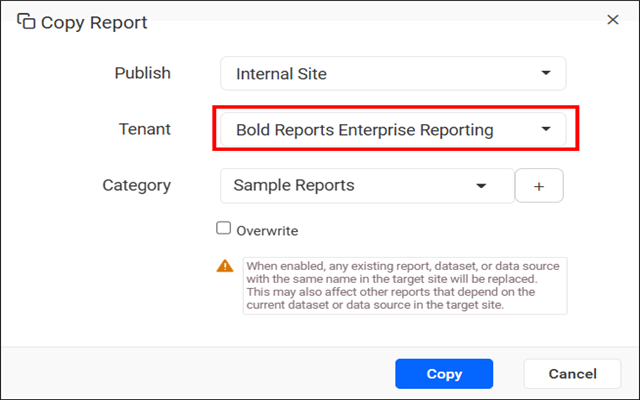Click the Publish field label
Viewport: 640px width, 400px height.
pos(142,73)
